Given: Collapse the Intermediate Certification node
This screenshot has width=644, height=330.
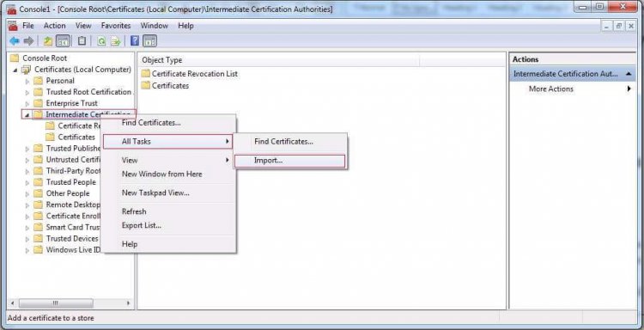Looking at the screenshot, I should [x=27, y=115].
